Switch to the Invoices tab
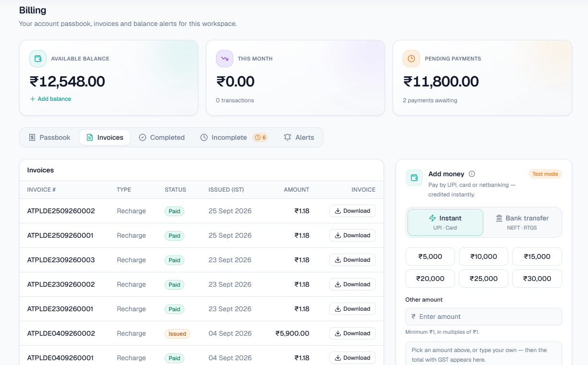 105,137
